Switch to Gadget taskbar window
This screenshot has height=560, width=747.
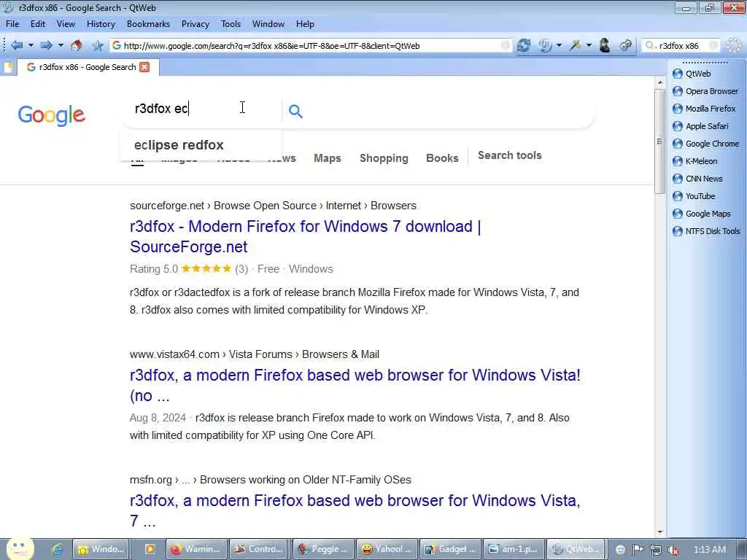(450, 549)
